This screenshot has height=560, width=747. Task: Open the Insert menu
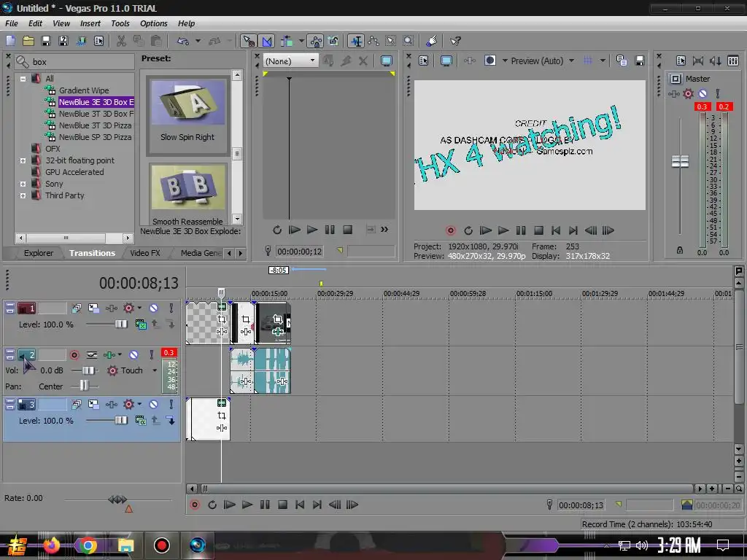90,23
